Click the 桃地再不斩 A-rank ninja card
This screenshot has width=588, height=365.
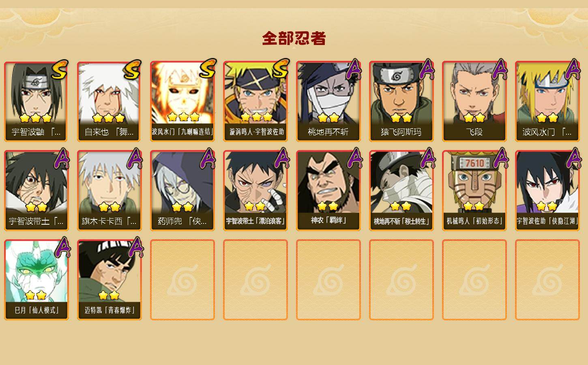pyautogui.click(x=328, y=101)
